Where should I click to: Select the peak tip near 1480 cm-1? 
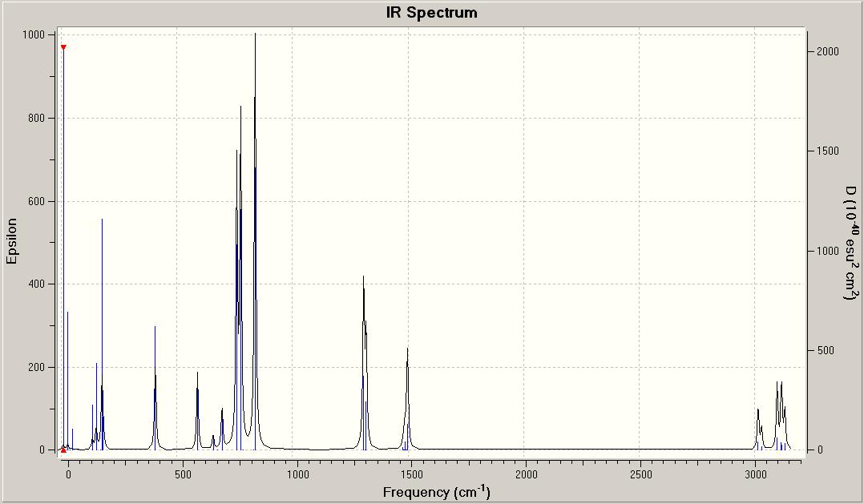tap(408, 349)
